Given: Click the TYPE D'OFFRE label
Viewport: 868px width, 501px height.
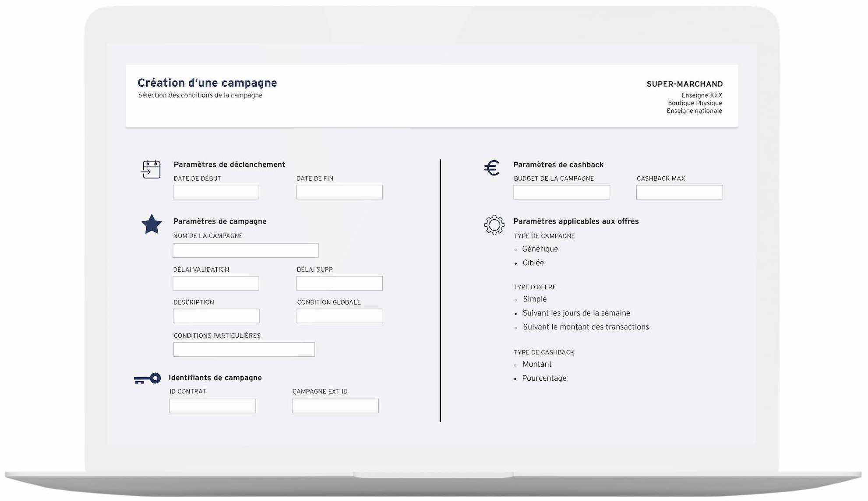Looking at the screenshot, I should pos(535,287).
